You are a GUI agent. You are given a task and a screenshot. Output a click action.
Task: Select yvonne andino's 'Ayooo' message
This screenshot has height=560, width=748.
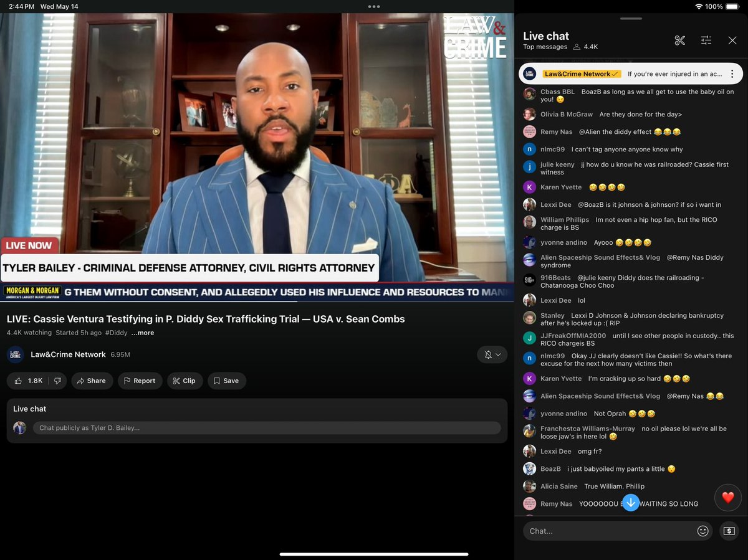[622, 242]
